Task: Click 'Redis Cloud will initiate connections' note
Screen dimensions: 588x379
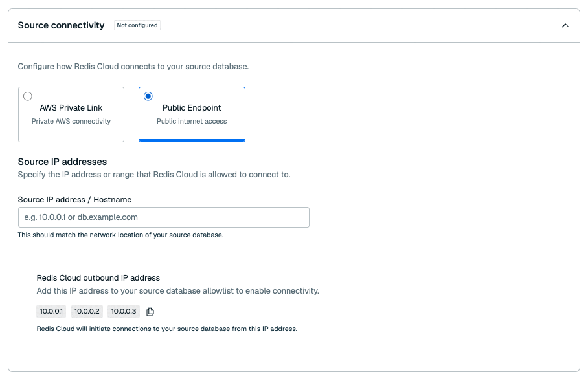Action: pyautogui.click(x=167, y=329)
